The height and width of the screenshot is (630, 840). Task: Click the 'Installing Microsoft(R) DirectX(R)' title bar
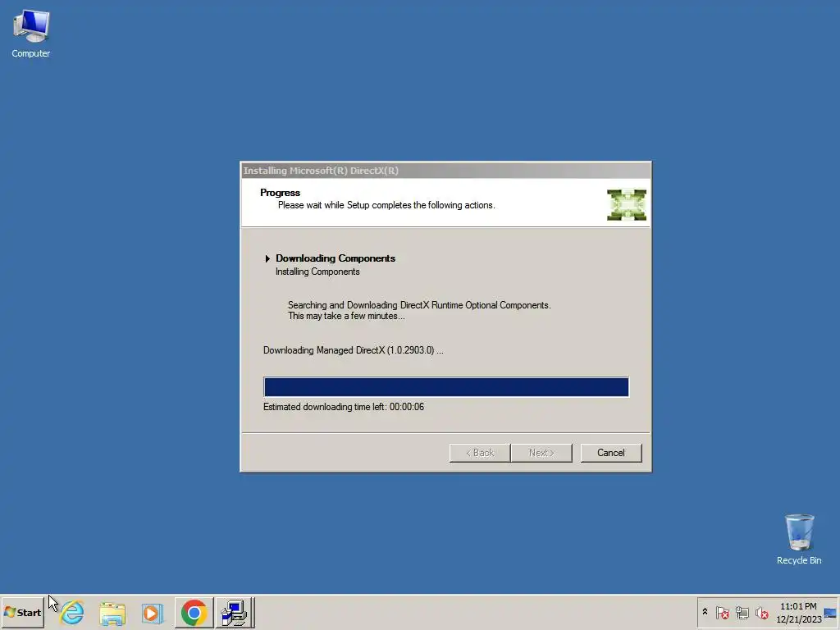click(x=445, y=171)
